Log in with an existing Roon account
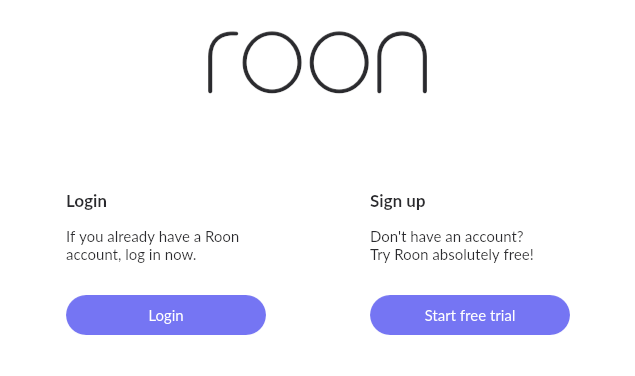 166,315
